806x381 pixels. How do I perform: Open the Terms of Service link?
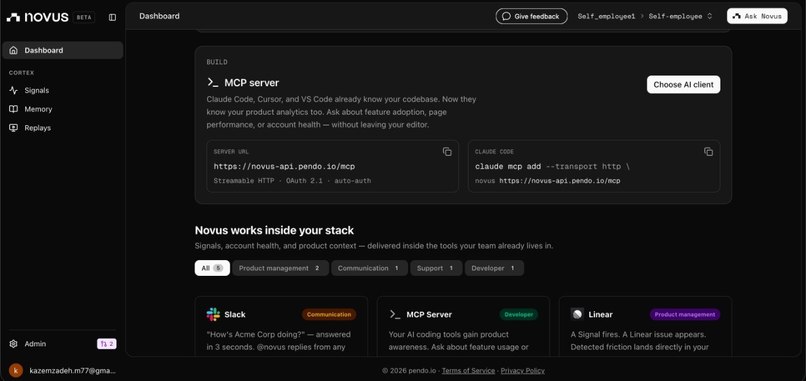[x=468, y=371]
